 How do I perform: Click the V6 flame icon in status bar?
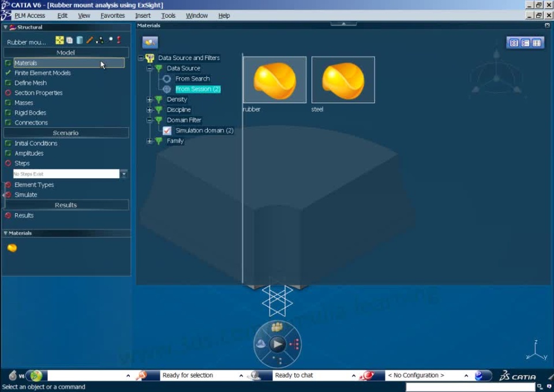(x=13, y=375)
